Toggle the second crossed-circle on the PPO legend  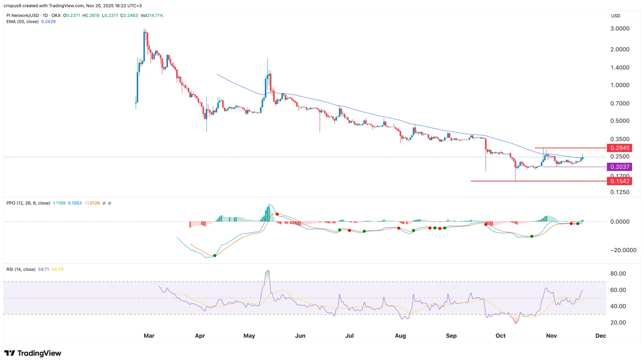pos(110,203)
